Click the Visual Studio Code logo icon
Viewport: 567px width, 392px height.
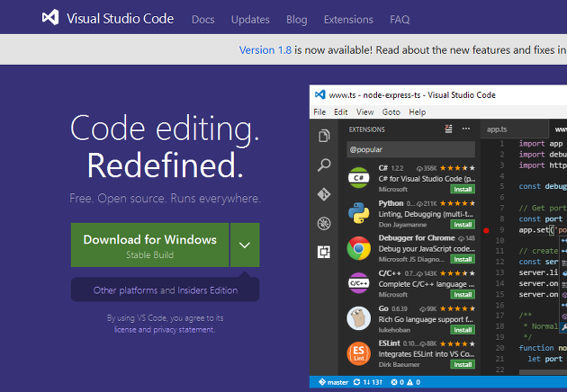click(x=50, y=17)
